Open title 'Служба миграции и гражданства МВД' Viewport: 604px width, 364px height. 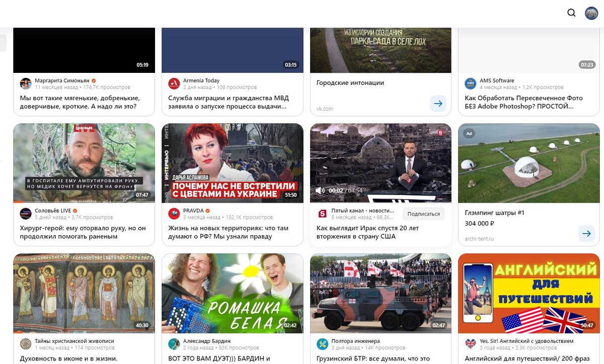click(x=229, y=102)
